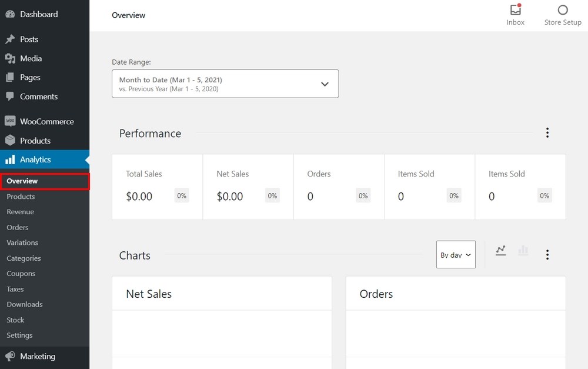
Task: Click the Net Sales performance card
Action: [x=248, y=187]
